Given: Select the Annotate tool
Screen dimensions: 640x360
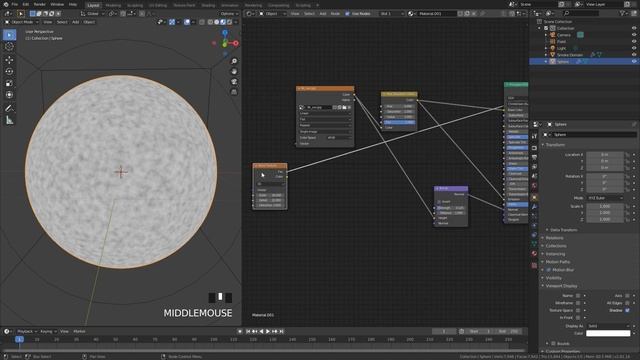Looking at the screenshot, I should point(9,108).
